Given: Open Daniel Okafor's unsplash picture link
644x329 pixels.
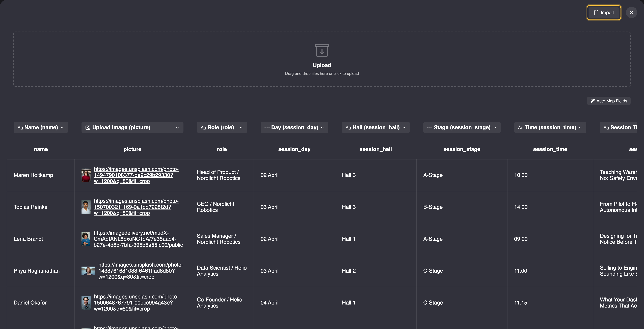Looking at the screenshot, I should point(136,303).
